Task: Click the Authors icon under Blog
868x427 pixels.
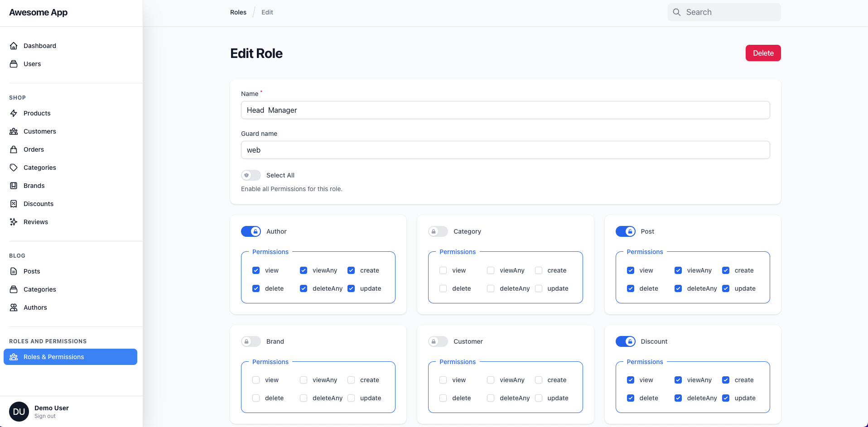Action: 14,307
